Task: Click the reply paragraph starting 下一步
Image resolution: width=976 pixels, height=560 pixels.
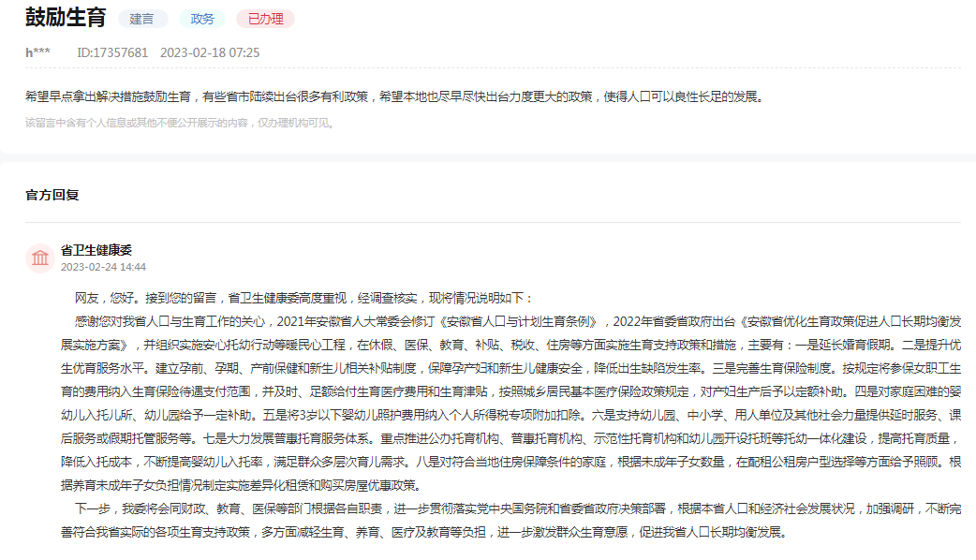Action: (510, 521)
